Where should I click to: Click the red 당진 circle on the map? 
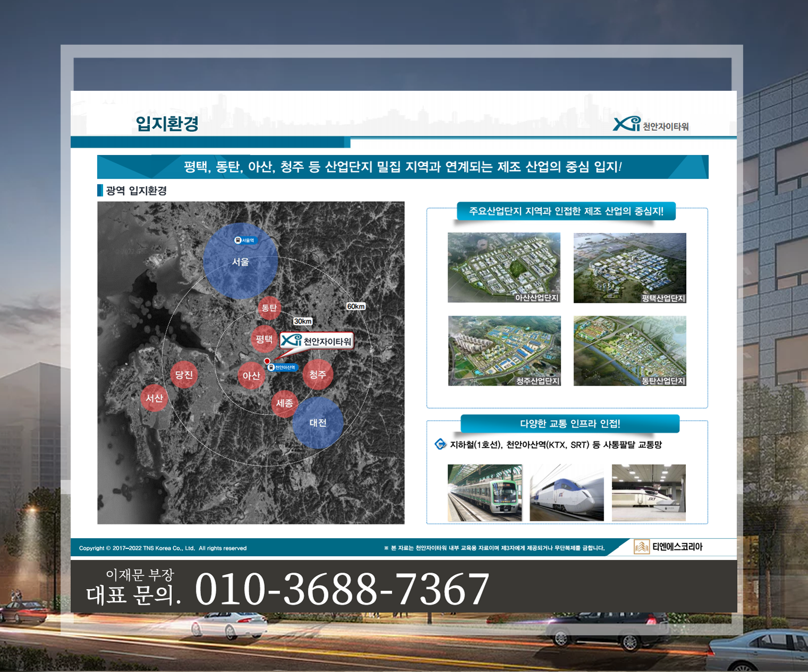pos(184,375)
